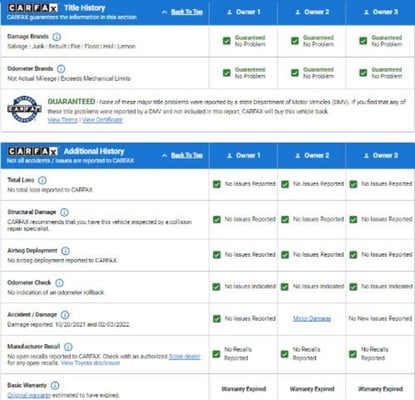Image resolution: width=415 pixels, height=400 pixels.
Task: Click Total Loss Owner 1 checkmark
Action: coord(217,184)
